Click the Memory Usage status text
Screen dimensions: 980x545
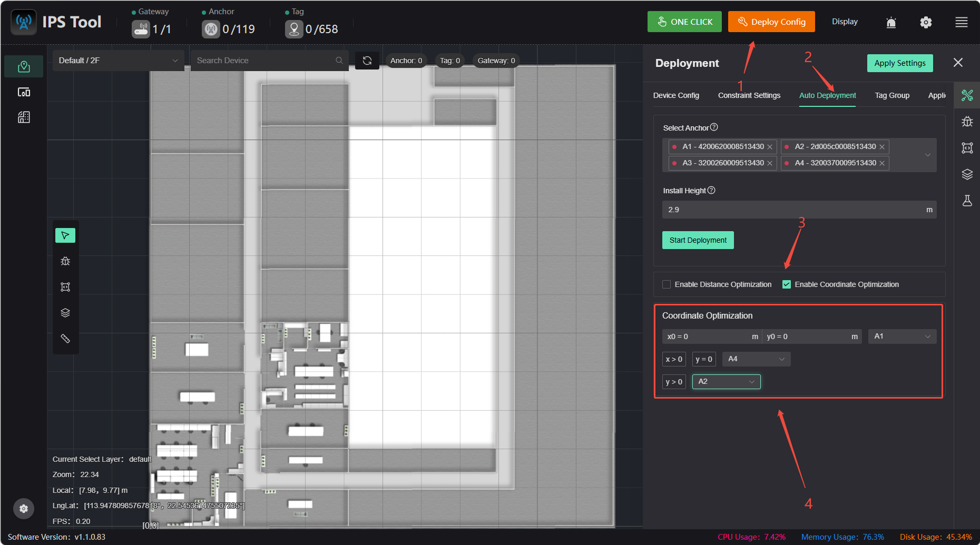coord(842,537)
